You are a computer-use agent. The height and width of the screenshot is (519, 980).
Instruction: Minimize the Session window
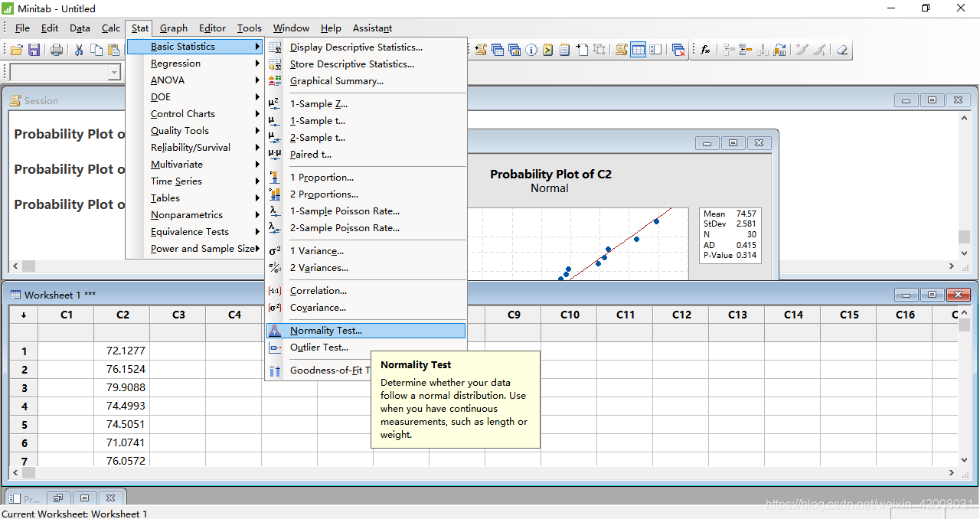click(906, 100)
